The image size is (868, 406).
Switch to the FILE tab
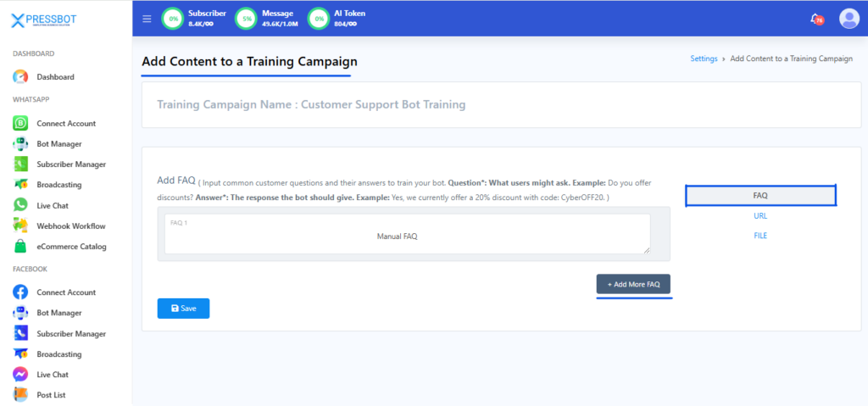(x=760, y=236)
